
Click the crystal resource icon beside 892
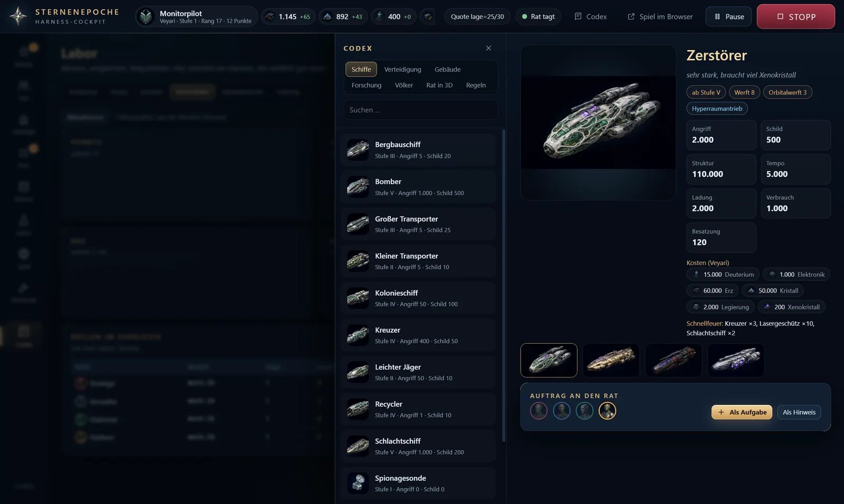[x=328, y=16]
